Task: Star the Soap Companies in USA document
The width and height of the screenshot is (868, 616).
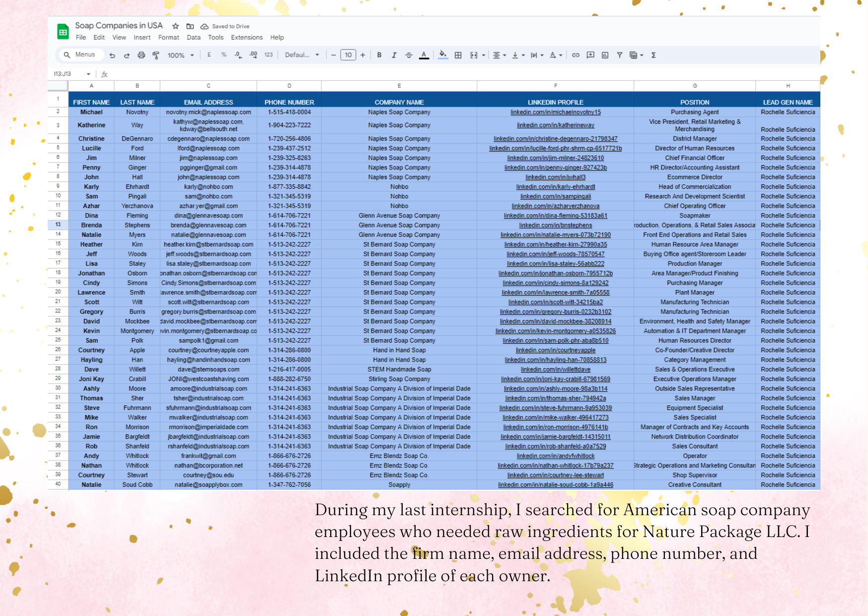Action: [x=175, y=26]
